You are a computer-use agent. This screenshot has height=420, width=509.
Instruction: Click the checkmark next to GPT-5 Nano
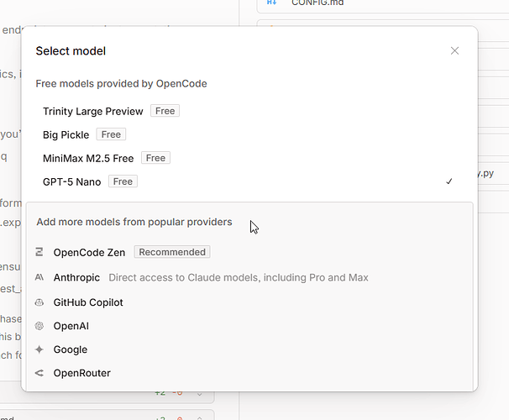(449, 181)
